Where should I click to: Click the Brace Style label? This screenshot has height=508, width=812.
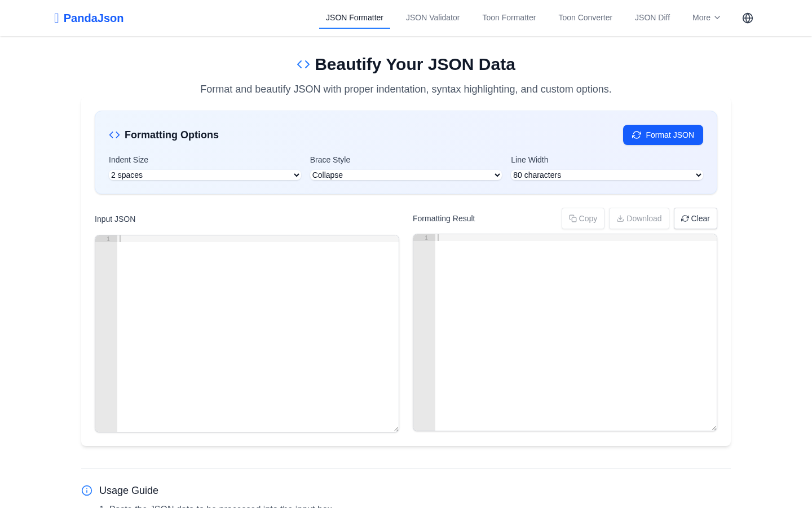[330, 160]
